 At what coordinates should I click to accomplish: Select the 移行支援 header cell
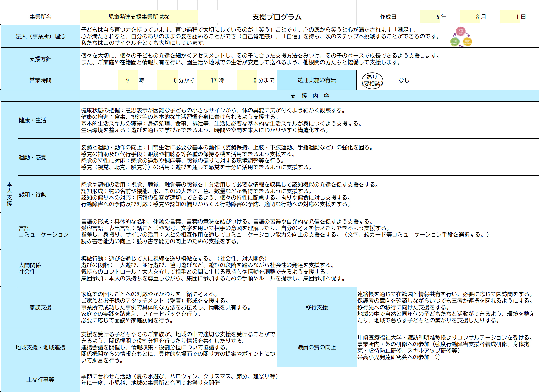[x=317, y=307]
